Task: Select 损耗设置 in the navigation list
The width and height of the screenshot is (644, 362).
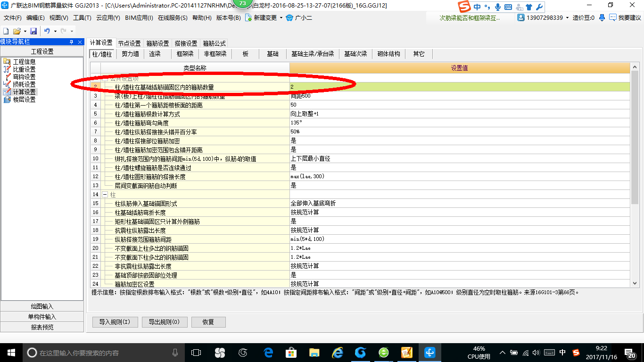Action: pos(24,84)
